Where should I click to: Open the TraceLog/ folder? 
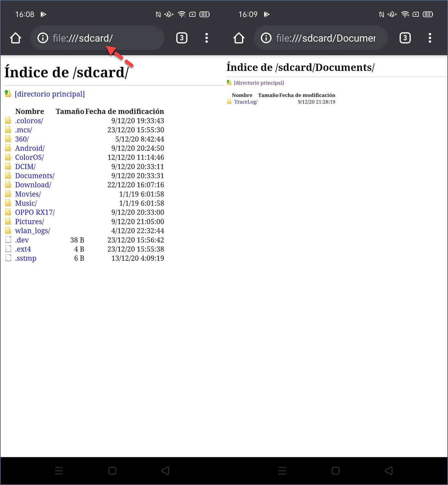(x=246, y=102)
